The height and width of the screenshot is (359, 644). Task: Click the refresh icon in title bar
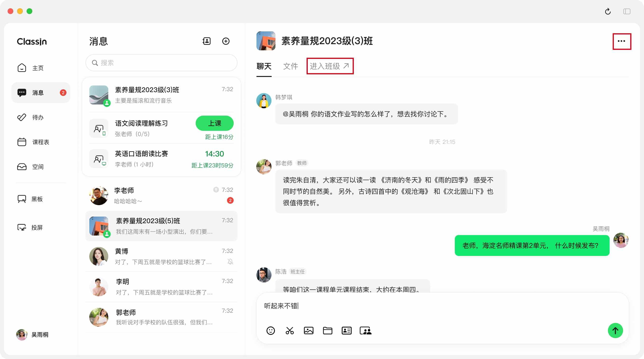[x=608, y=11]
